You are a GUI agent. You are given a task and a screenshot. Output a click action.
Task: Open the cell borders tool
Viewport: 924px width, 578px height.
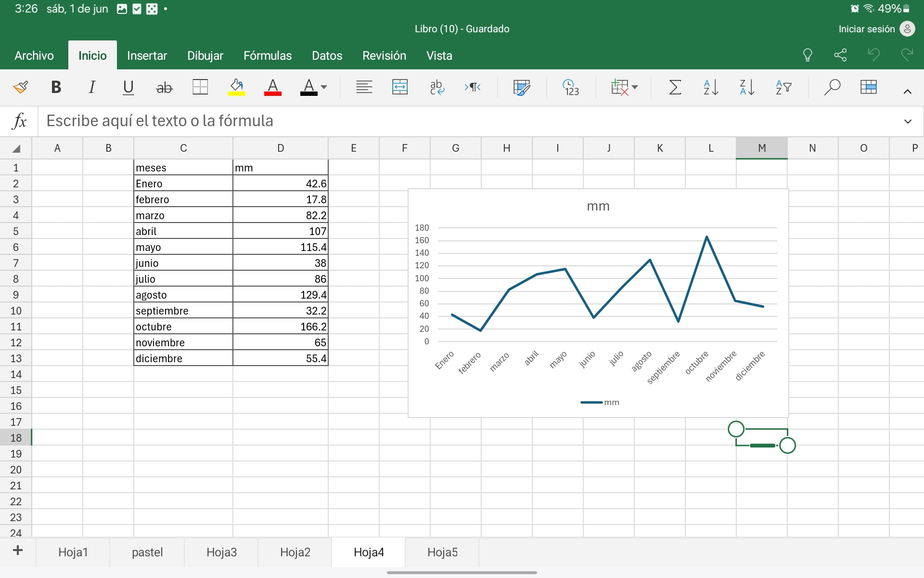coord(200,87)
